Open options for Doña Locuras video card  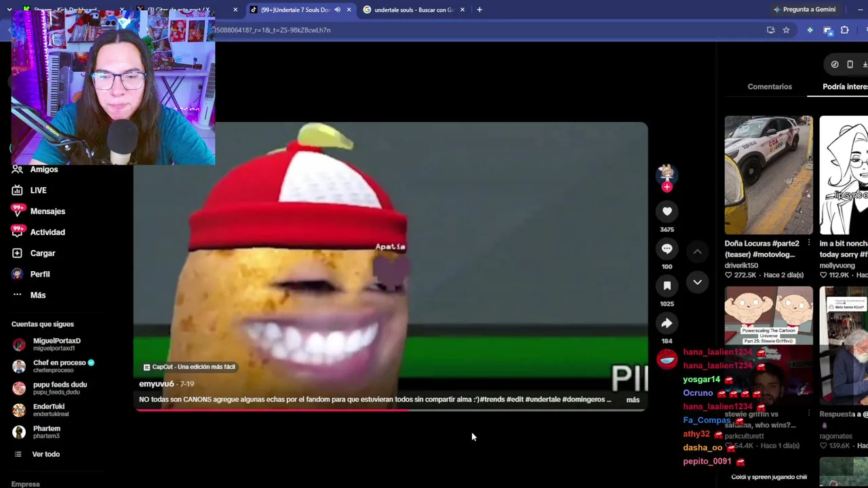(x=808, y=243)
